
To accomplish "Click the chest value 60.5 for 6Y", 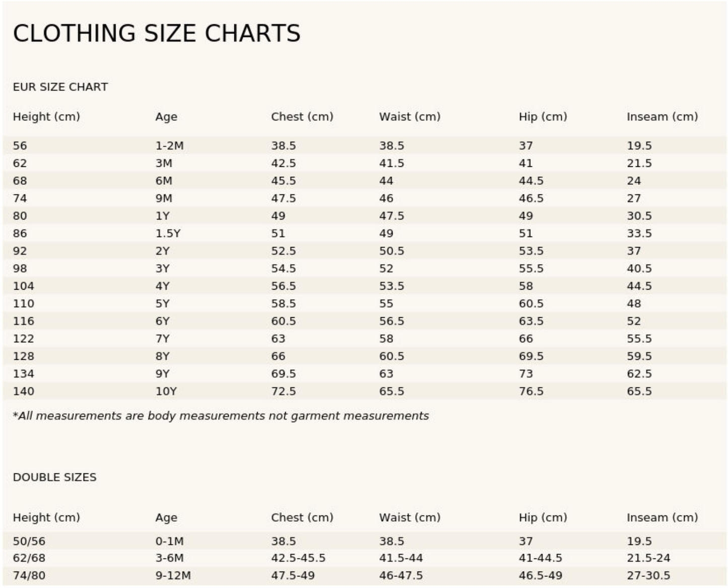I will 283,321.
